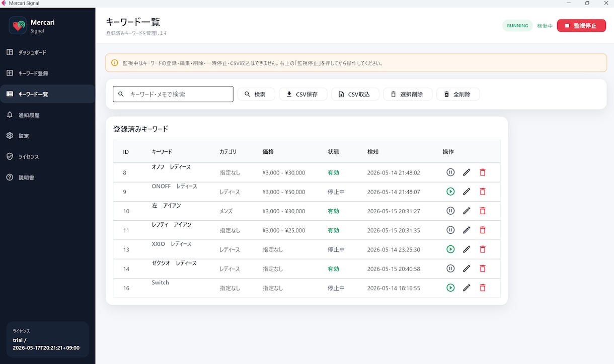Click the red 監視停止 button
This screenshot has height=364, width=614.
581,26
